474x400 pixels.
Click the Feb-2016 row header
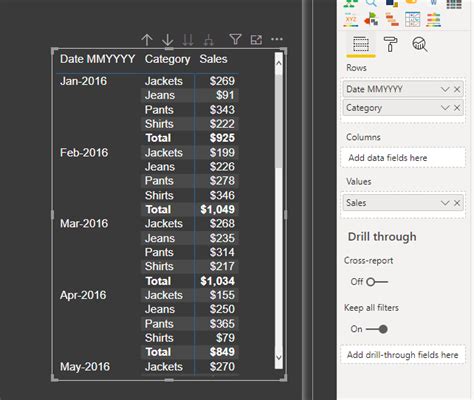84,153
